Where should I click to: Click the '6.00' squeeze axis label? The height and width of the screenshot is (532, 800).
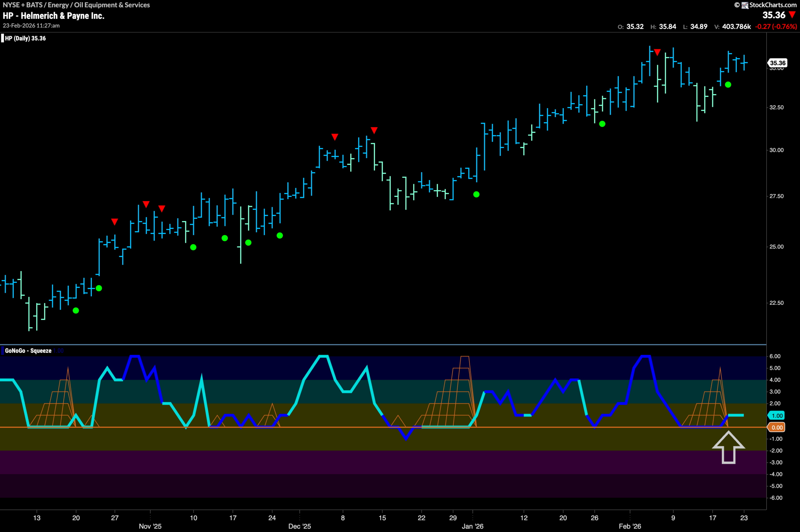775,356
